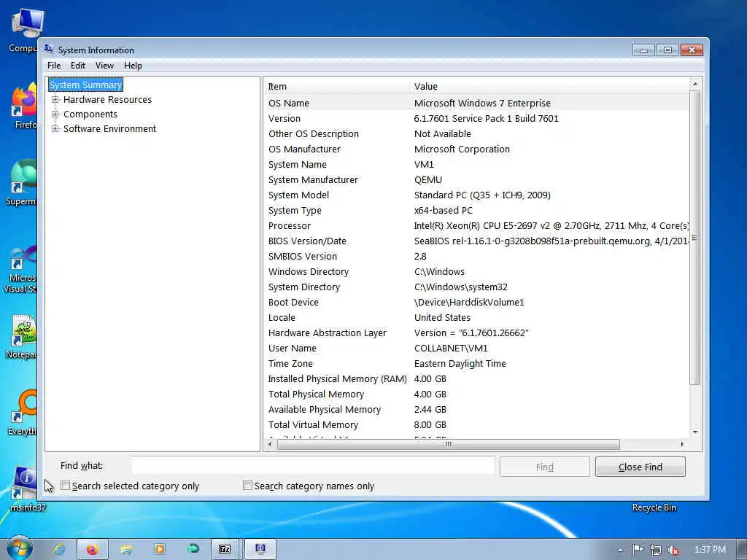Open 7-Zip from the taskbar
747x560 pixels.
225,549
